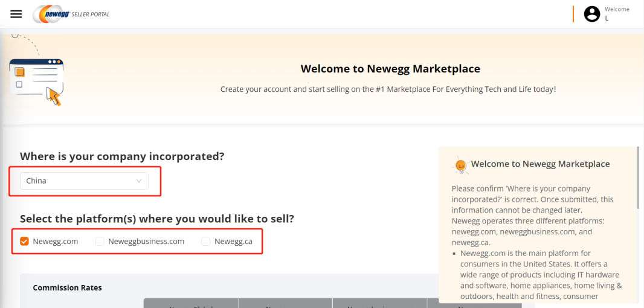Click the Neweggbusiness.com platform label
The image size is (644, 308).
click(146, 242)
